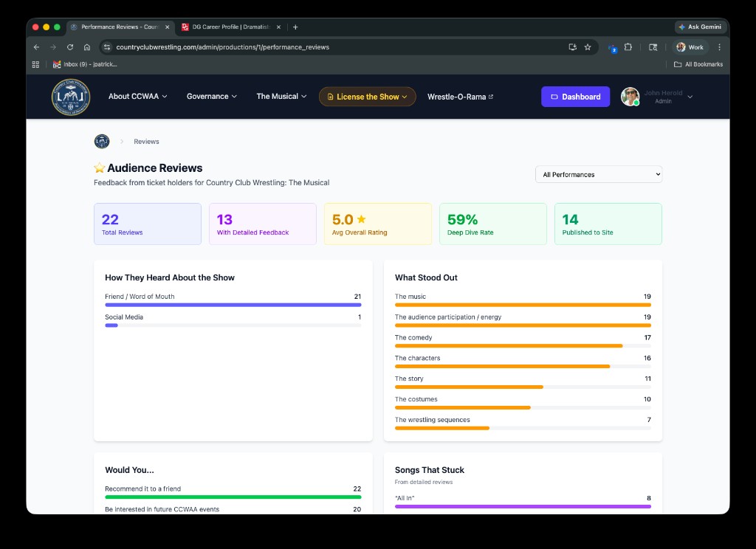756x549 pixels.
Task: Open the Dashboard
Action: (x=575, y=97)
